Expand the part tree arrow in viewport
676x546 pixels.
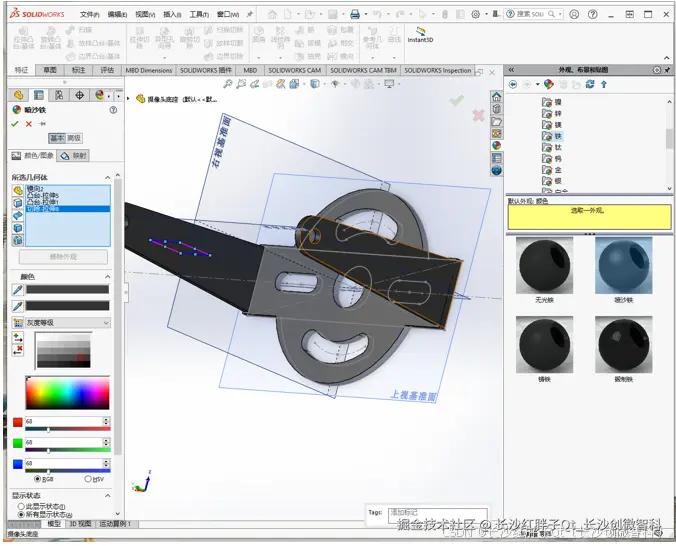128,99
